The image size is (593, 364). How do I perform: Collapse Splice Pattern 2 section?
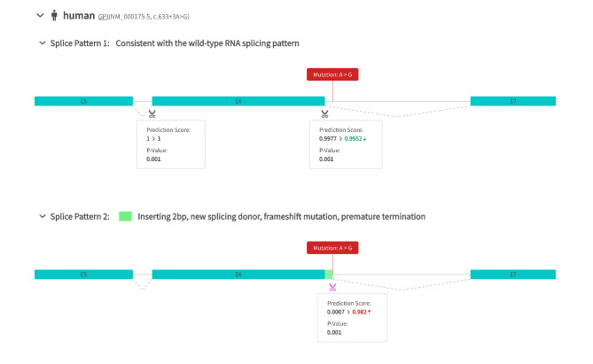coord(42,216)
